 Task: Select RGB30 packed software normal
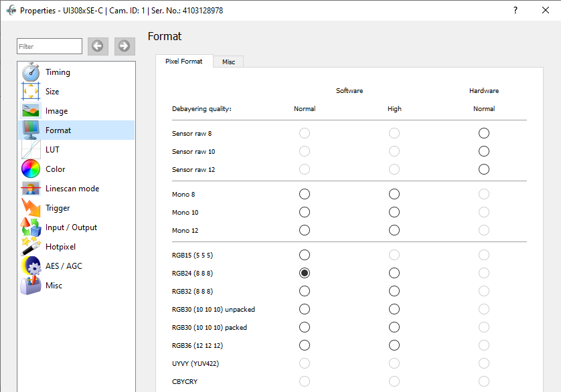point(305,327)
